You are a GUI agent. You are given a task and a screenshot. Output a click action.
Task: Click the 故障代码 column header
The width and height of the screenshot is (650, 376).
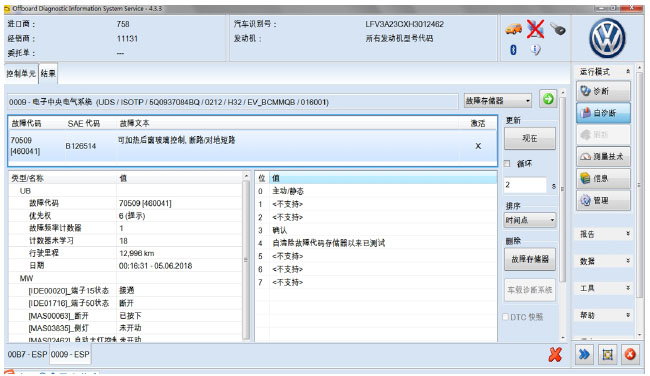tap(26, 123)
